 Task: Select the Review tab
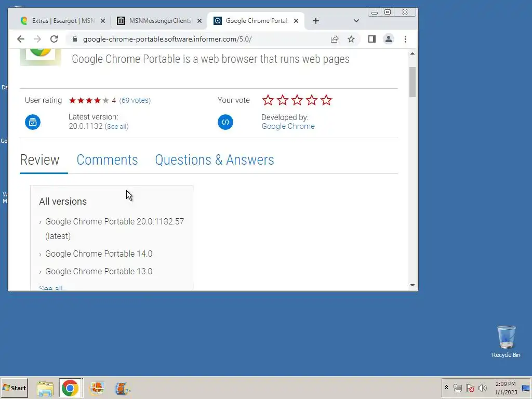point(39,160)
